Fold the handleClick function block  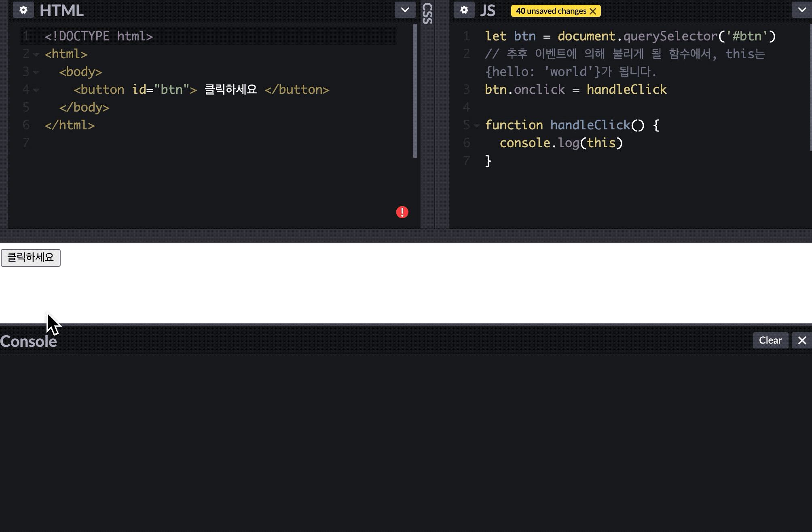point(477,126)
